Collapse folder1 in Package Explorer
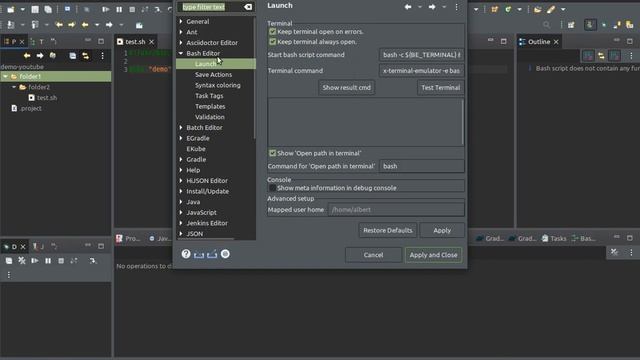 [x=5, y=76]
